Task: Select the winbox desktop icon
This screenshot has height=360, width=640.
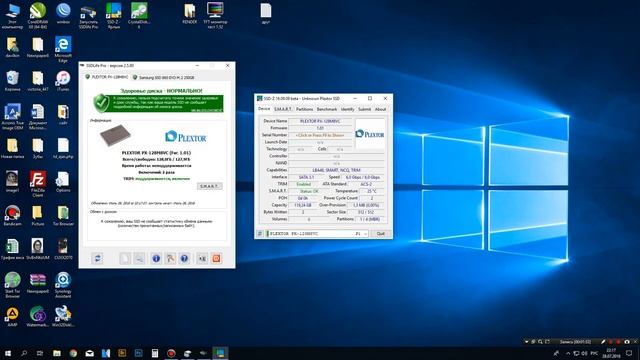Action: [63, 13]
